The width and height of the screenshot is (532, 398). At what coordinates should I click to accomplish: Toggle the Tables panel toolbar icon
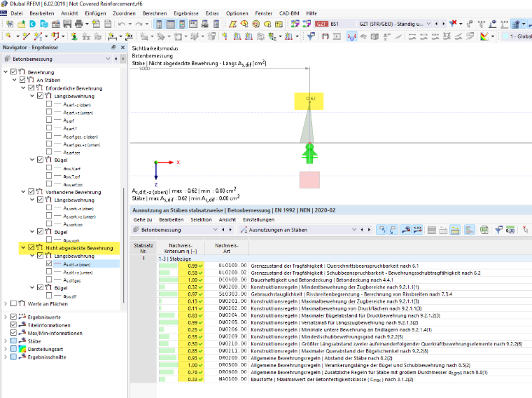pos(171,24)
